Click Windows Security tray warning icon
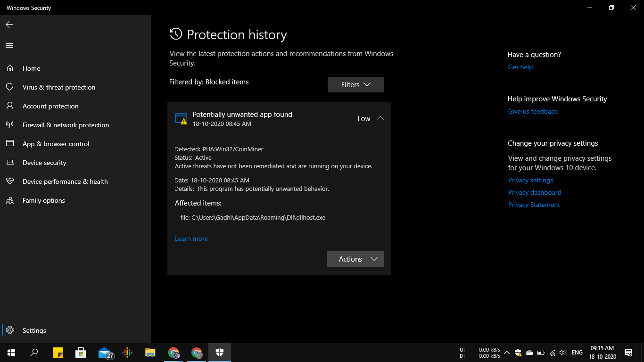 click(518, 353)
